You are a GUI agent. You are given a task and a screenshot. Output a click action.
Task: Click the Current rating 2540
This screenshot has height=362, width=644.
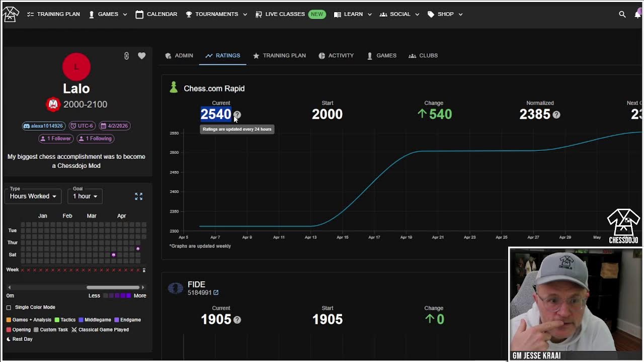click(x=216, y=114)
